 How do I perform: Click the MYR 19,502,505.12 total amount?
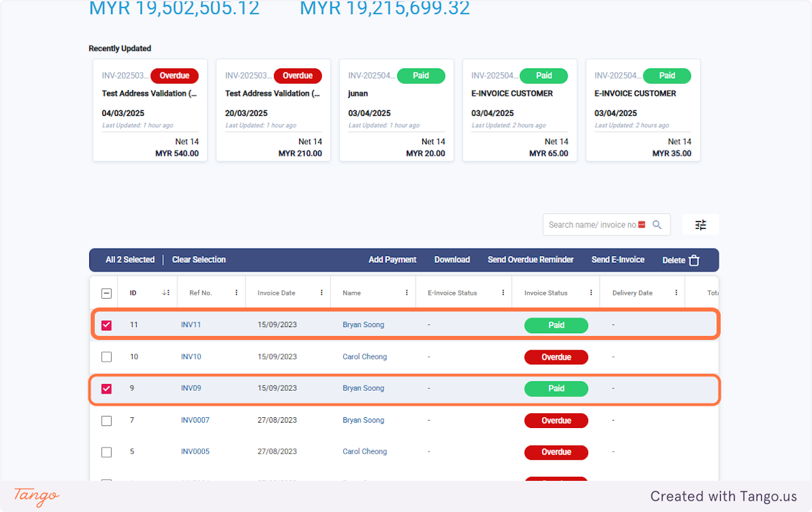175,8
